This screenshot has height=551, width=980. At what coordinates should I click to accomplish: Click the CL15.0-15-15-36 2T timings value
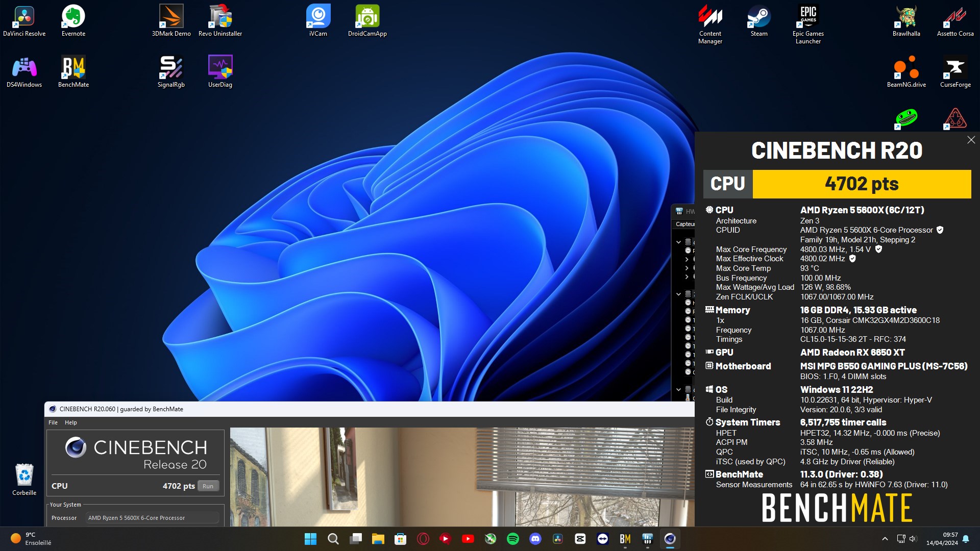coord(853,339)
